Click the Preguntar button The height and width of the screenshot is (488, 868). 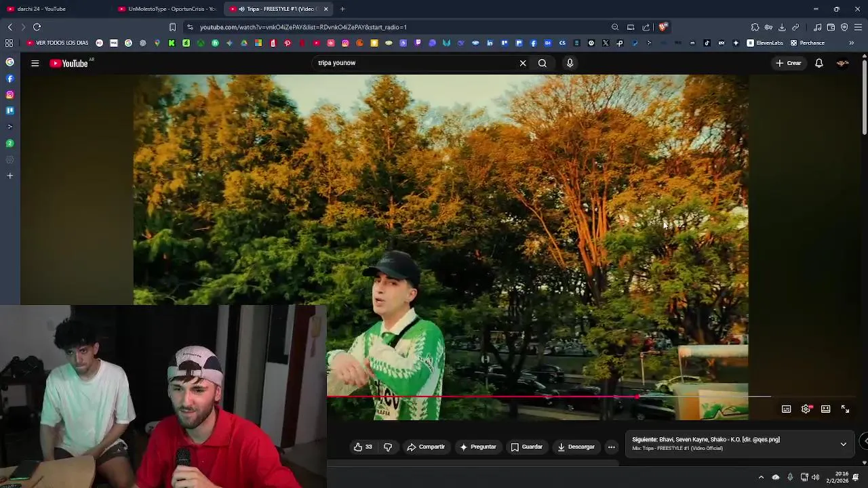pos(478,447)
